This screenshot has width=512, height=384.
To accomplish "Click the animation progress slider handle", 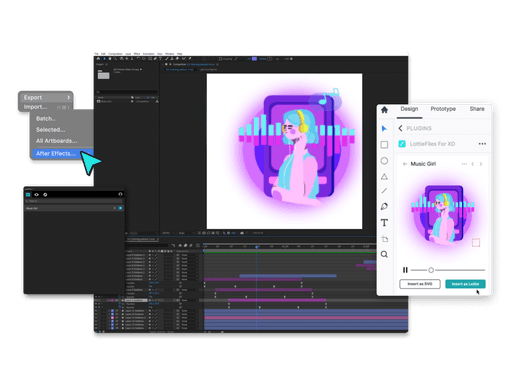I will (x=431, y=270).
